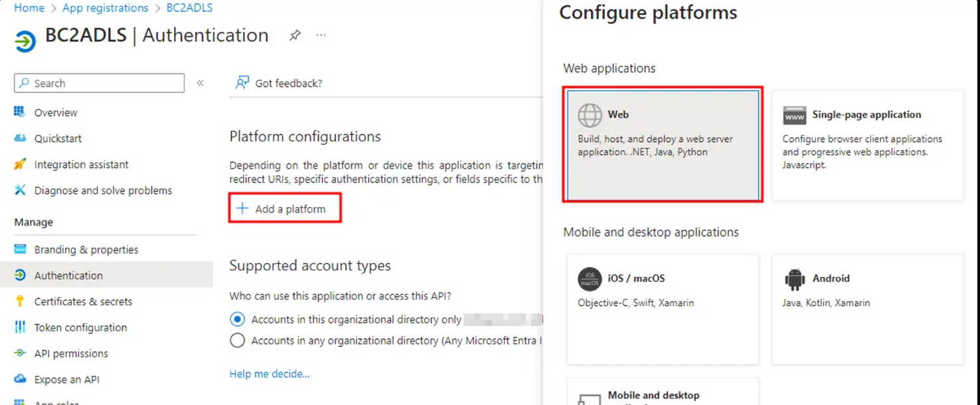The image size is (980, 405).
Task: Click the 'Objective-C, Swift, Xamarin' text
Action: point(636,303)
